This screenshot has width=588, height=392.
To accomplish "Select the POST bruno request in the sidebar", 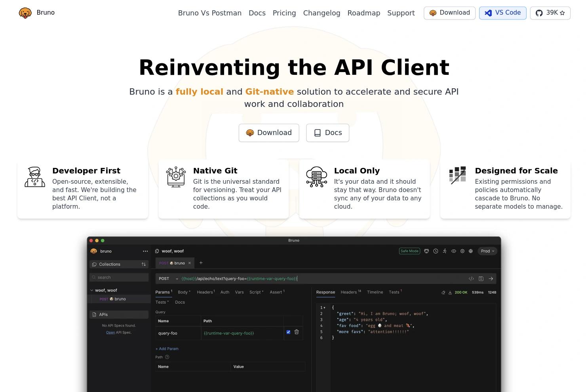I will click(119, 299).
